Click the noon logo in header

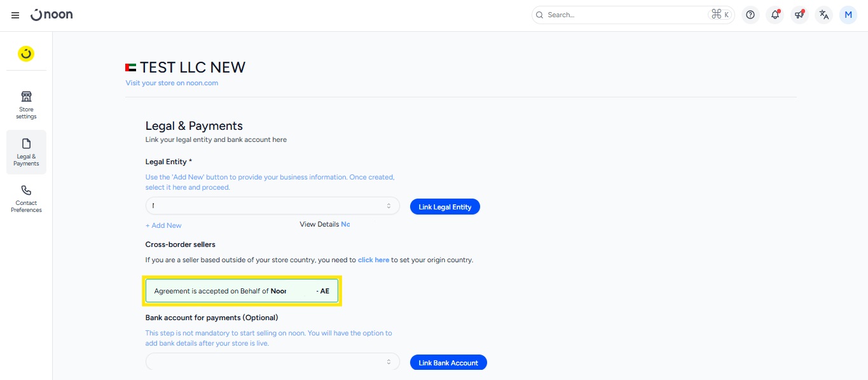click(x=52, y=15)
